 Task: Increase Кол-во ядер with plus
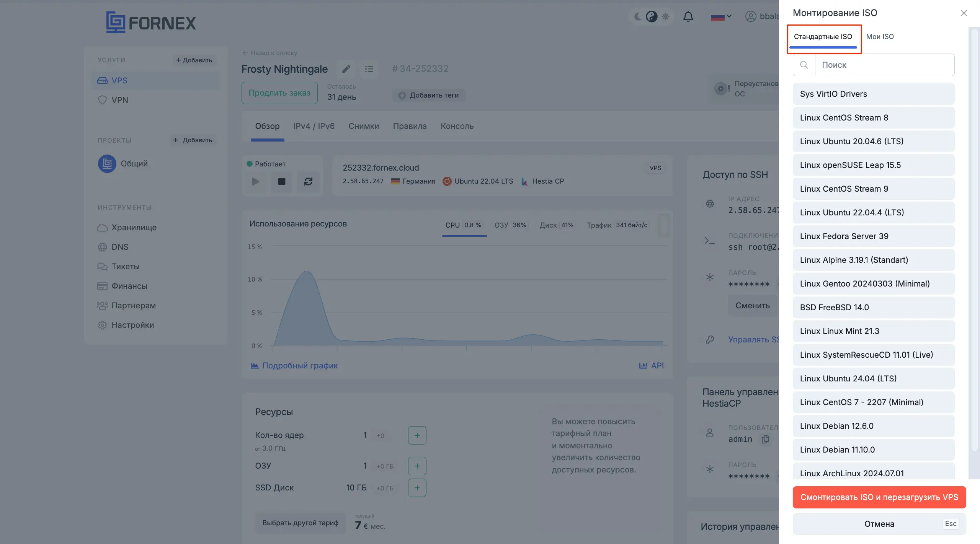click(417, 435)
